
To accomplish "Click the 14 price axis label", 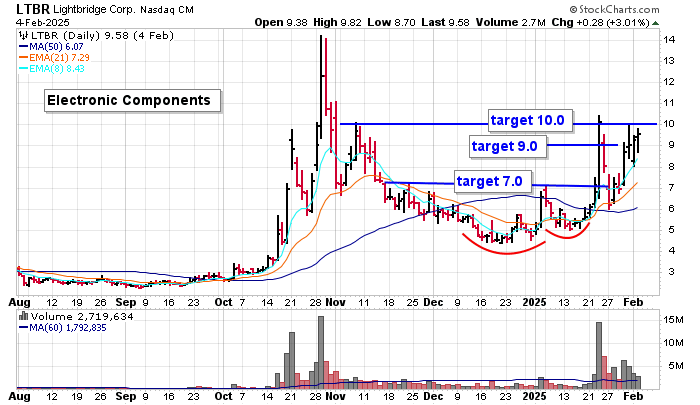I will coord(669,40).
